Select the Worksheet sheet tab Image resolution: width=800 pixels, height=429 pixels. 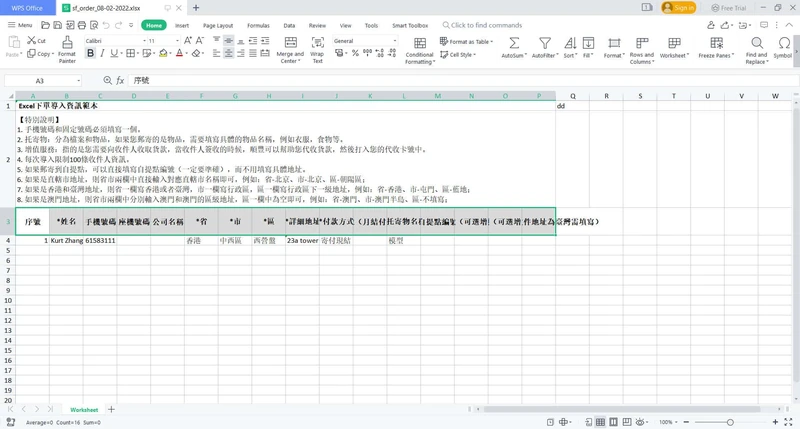coord(84,410)
